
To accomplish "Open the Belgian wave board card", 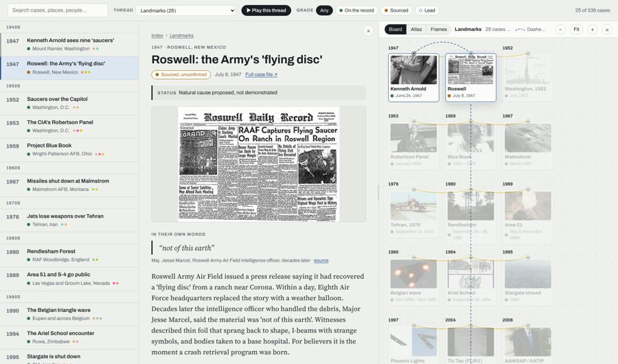I will 413,282.
